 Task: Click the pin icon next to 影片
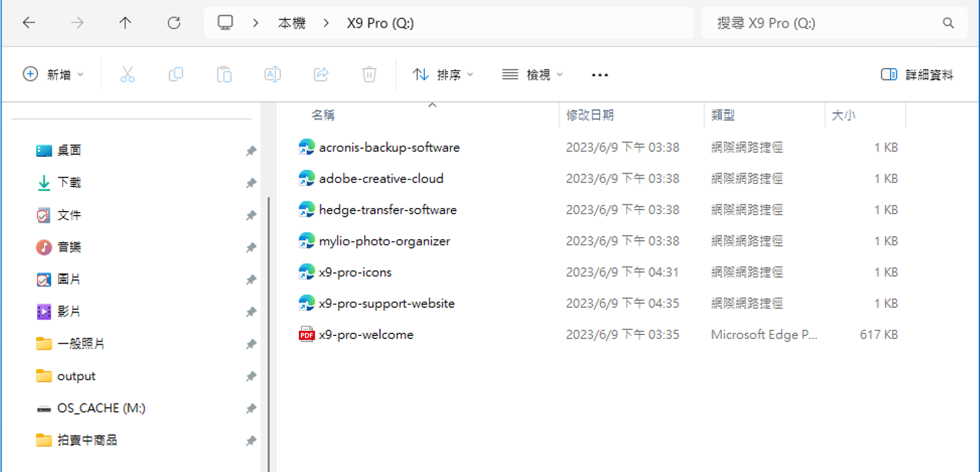click(251, 311)
